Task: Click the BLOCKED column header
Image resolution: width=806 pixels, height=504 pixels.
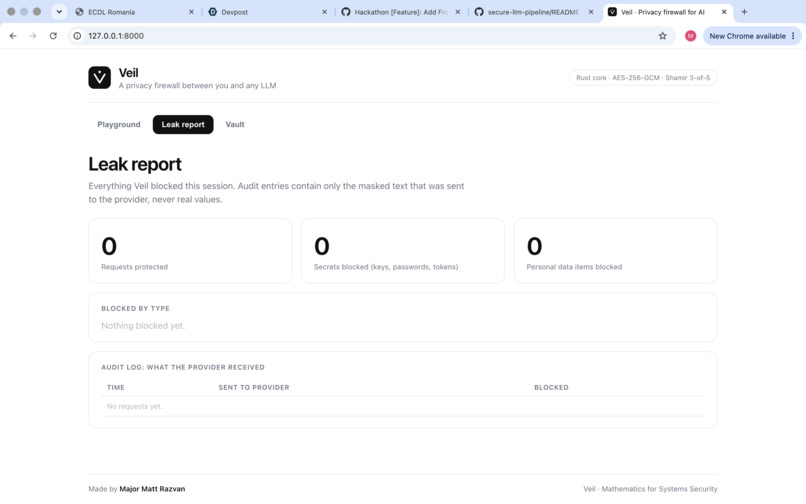Action: (551, 387)
